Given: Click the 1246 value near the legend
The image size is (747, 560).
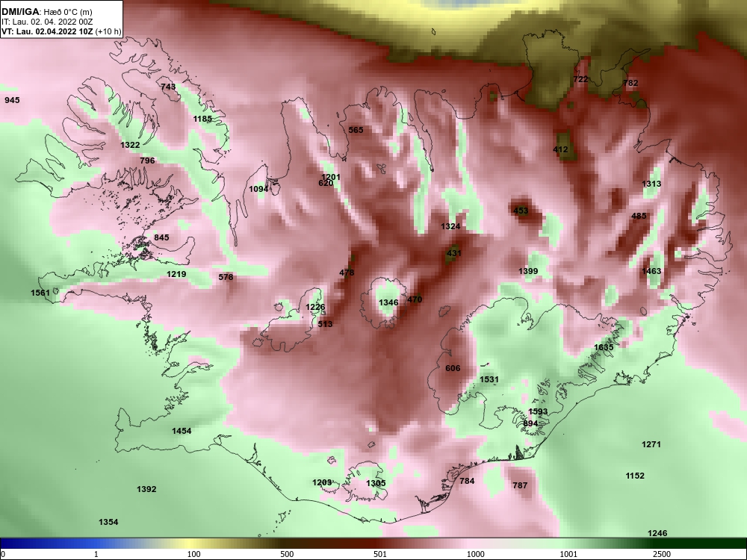Looking at the screenshot, I should click(657, 533).
